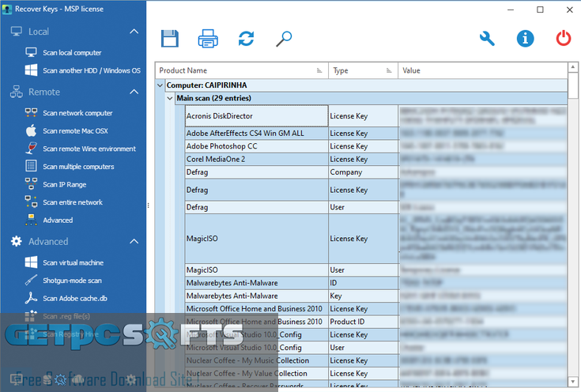Viewport: 581px width, 392px height.
Task: Select the MagicISO User row
Action: 376,269
